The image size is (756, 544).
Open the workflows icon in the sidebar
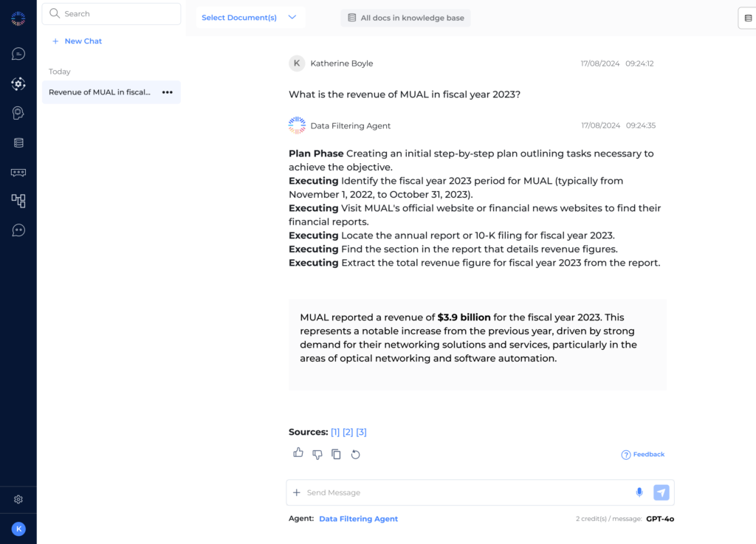pyautogui.click(x=18, y=201)
